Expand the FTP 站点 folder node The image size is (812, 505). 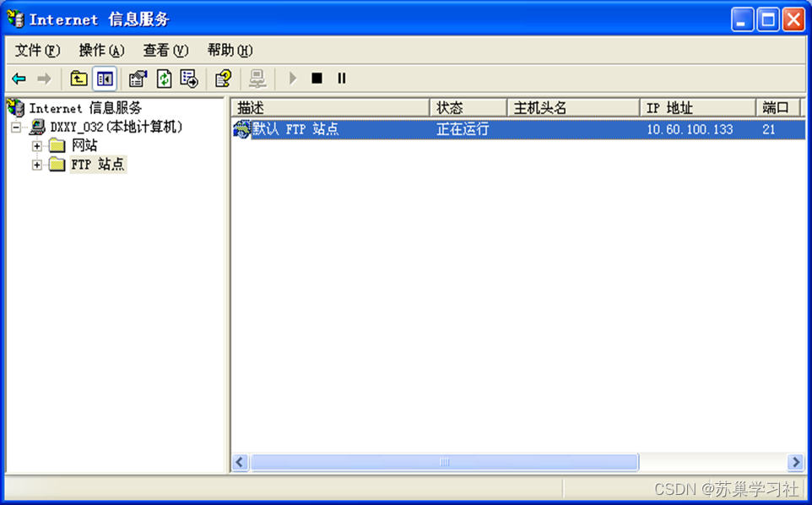37,166
